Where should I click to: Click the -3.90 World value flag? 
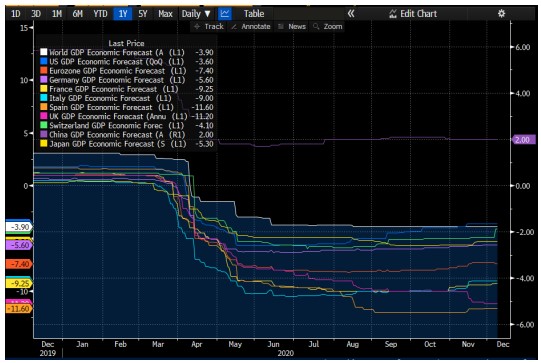click(x=19, y=227)
